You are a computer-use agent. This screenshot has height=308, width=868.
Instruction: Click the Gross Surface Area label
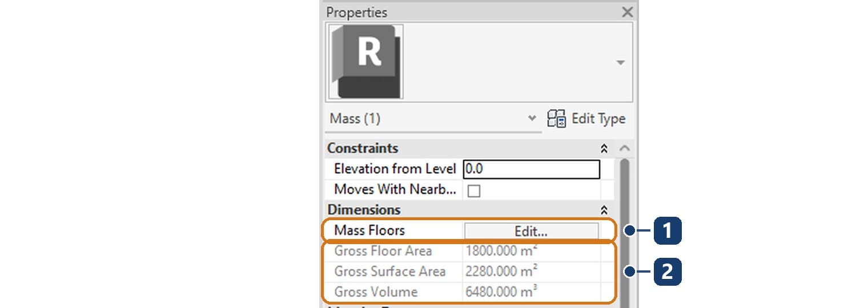click(390, 271)
